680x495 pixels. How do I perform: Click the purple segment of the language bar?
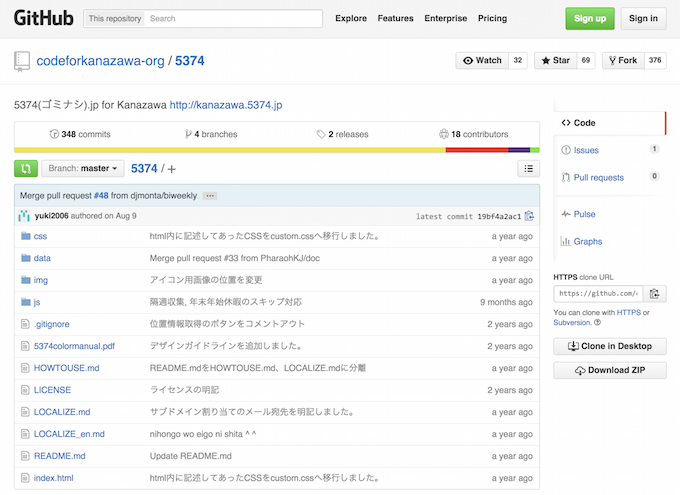point(519,150)
